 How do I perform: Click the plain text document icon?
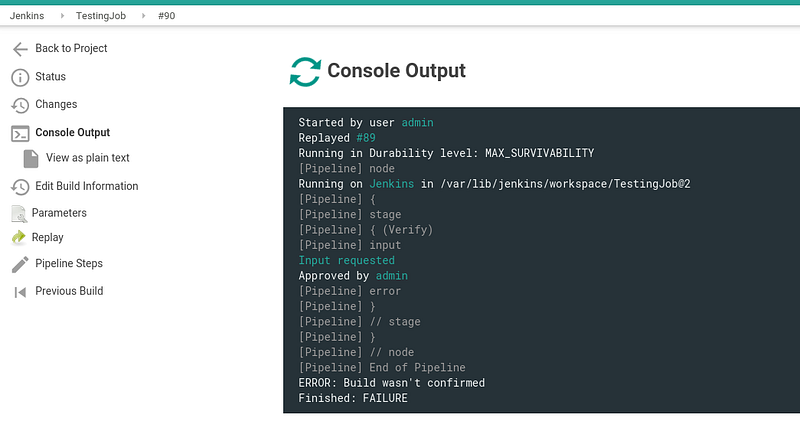tap(31, 159)
